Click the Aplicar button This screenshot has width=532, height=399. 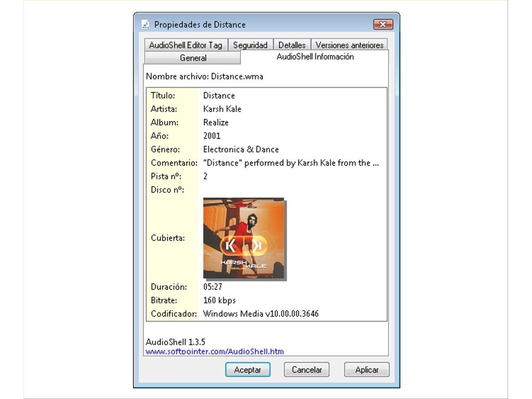coord(367,369)
